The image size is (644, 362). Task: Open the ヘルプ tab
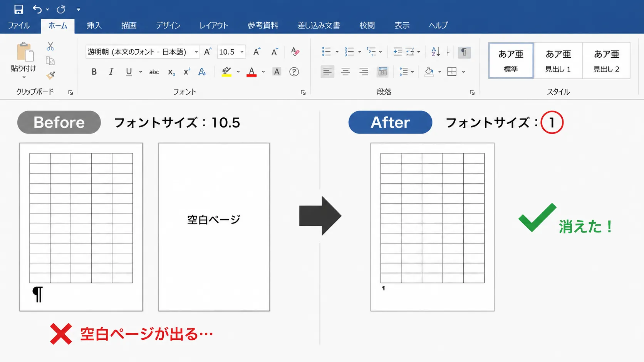tap(438, 25)
